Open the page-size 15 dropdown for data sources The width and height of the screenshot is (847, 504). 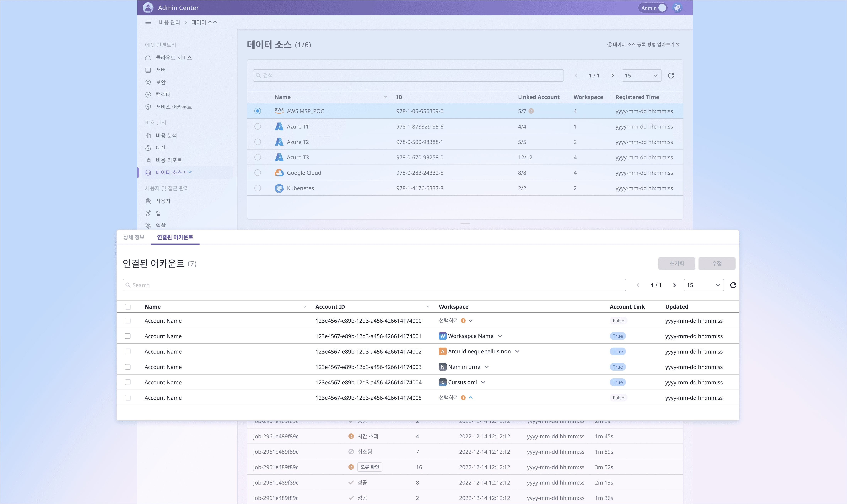coord(641,75)
